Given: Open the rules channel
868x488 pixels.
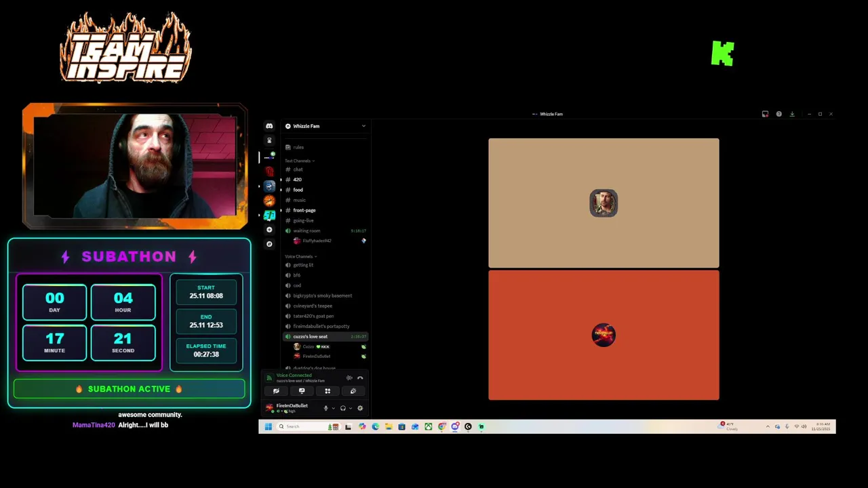Looking at the screenshot, I should click(326, 147).
